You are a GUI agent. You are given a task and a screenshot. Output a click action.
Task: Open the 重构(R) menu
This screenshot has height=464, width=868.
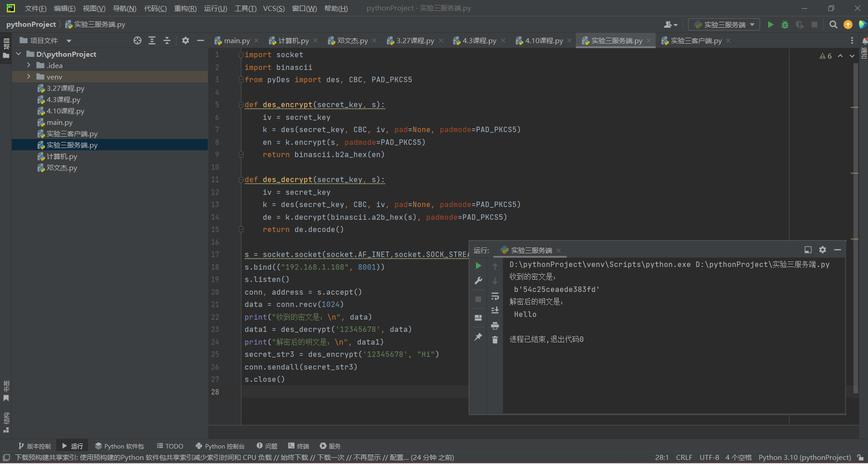(185, 8)
